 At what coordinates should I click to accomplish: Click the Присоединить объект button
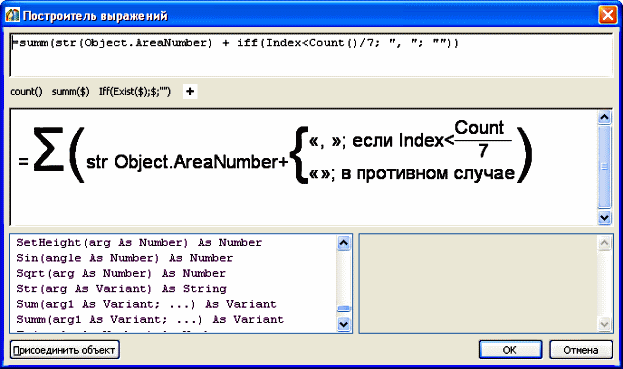[65, 350]
